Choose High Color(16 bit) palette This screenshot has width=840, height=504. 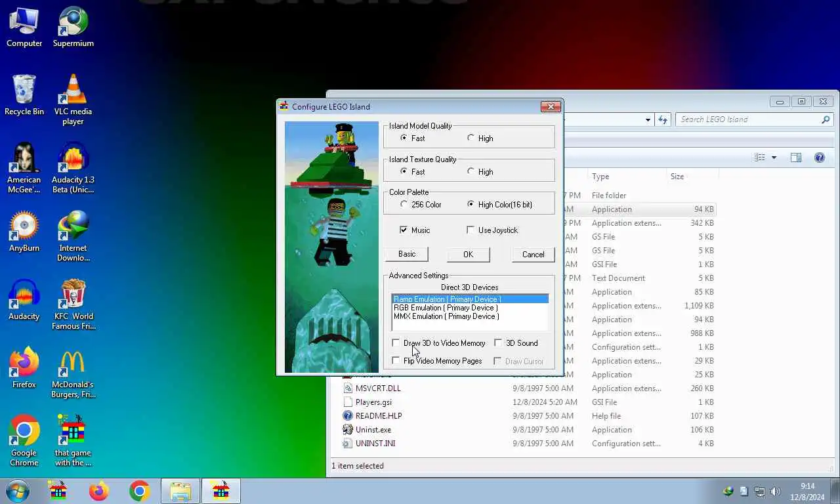click(499, 205)
